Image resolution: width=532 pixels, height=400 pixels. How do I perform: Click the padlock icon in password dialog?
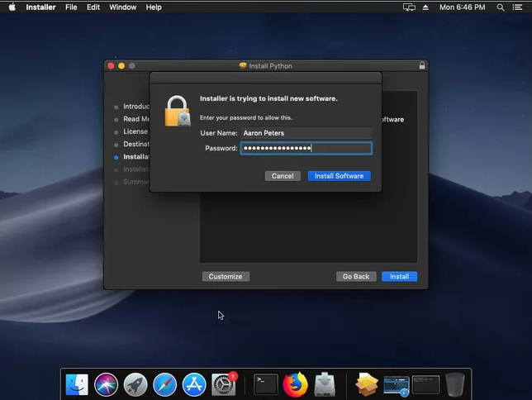pos(178,111)
